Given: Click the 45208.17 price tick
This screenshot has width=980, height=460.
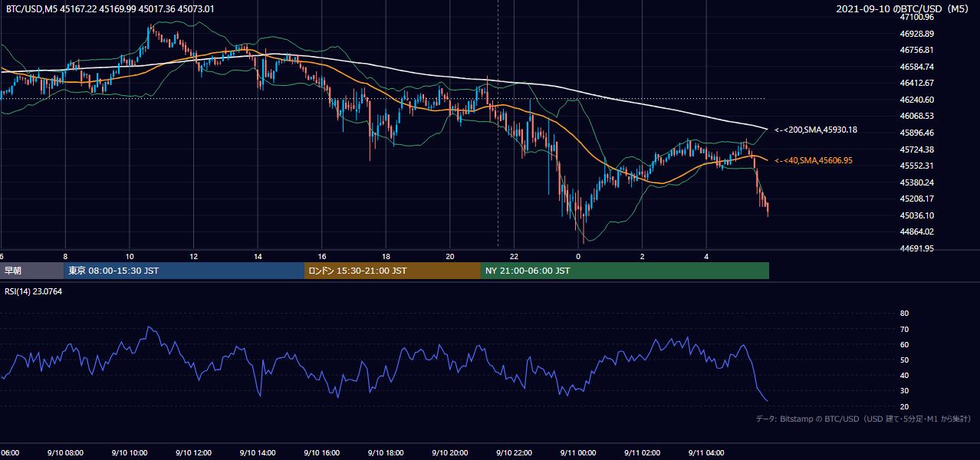Looking at the screenshot, I should (x=916, y=199).
